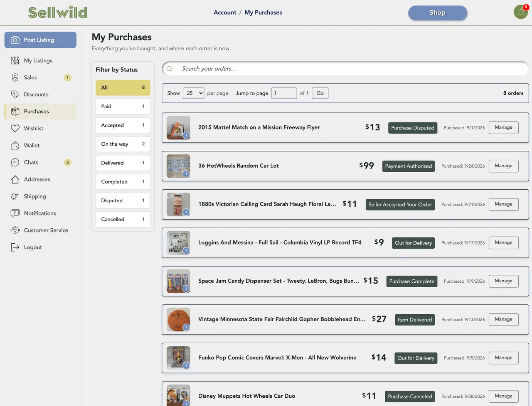Click the search magnifier icon
The width and height of the screenshot is (532, 406).
[x=170, y=69]
